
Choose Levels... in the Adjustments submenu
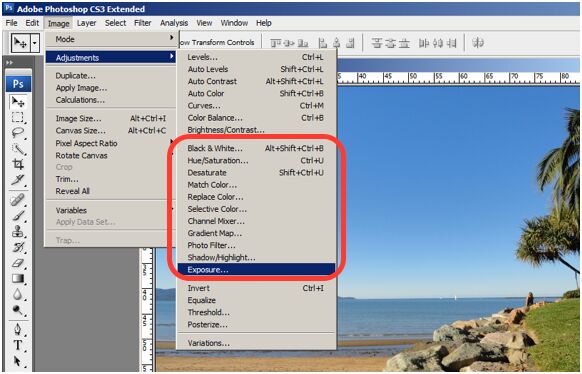[256, 57]
